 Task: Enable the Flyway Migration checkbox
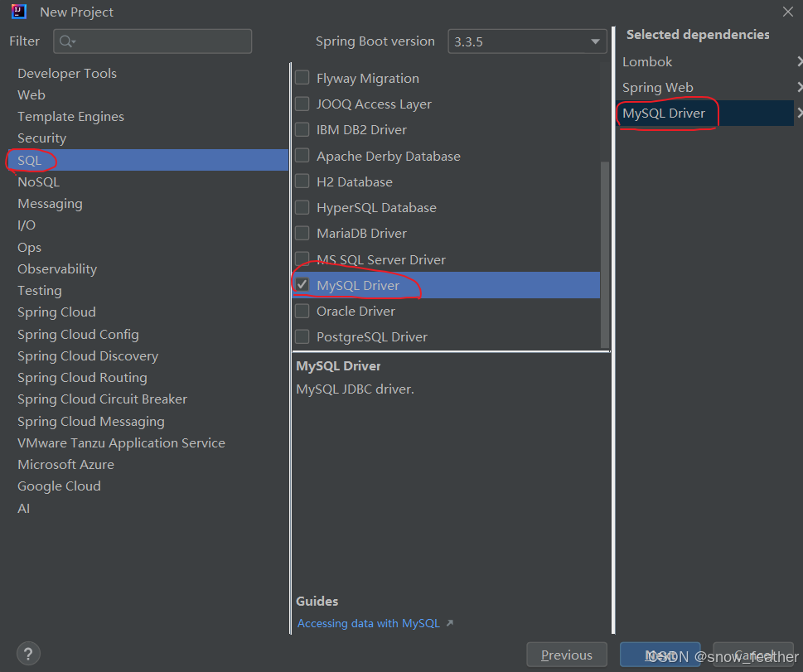click(302, 78)
